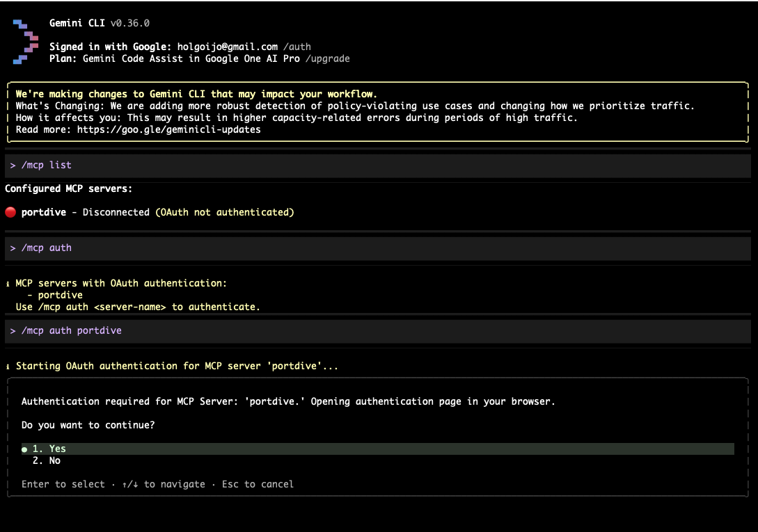Click the "Gemini CLI v0.36.0" title text
Screen dimensions: 758x532
(x=100, y=23)
